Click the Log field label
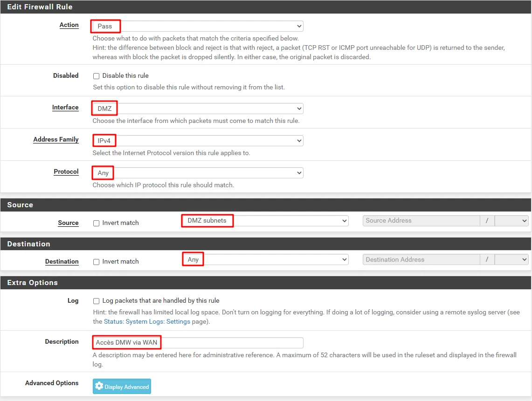This screenshot has width=532, height=401. point(73,301)
